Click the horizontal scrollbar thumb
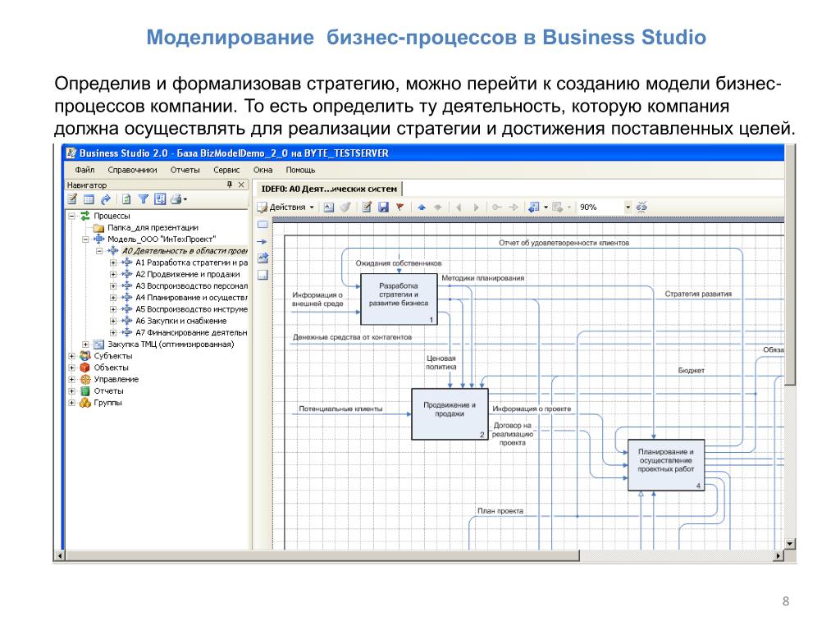 point(322,556)
